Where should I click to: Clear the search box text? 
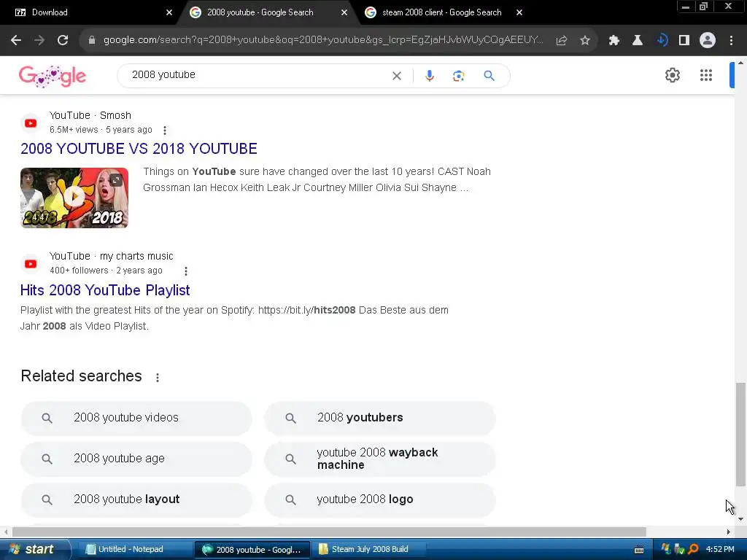click(x=396, y=76)
